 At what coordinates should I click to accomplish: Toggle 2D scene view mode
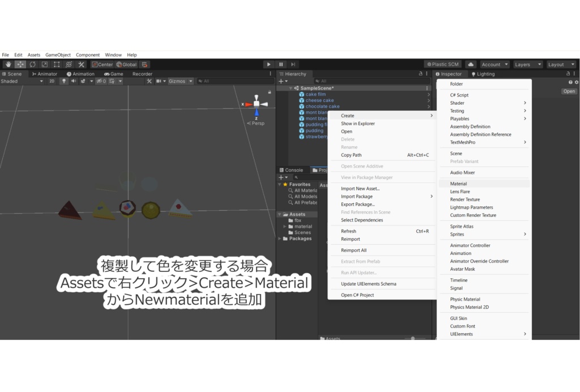coord(52,81)
